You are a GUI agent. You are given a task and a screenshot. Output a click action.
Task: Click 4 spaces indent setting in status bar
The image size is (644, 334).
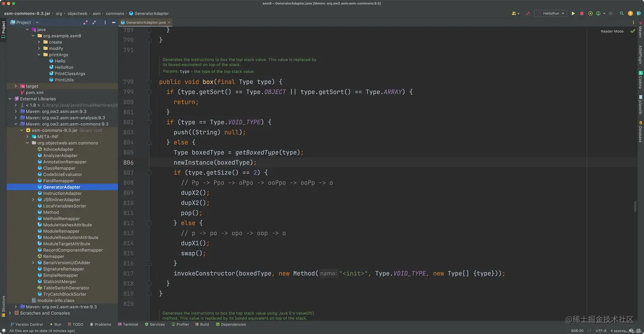point(618,331)
